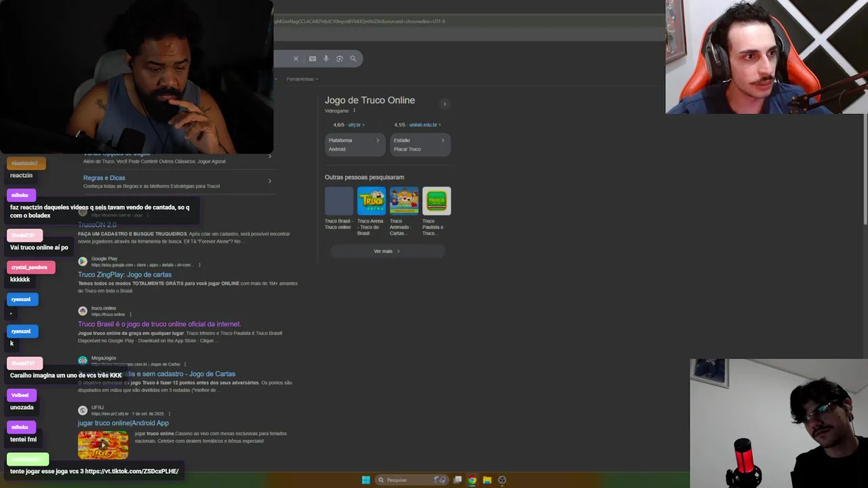
Task: Open the TrucoON 2.0 result link
Action: click(x=97, y=225)
